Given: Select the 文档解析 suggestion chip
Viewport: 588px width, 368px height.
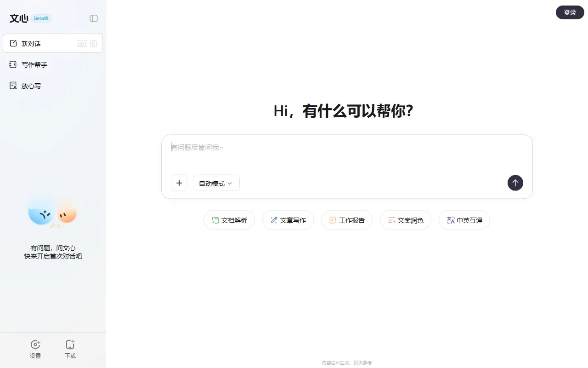Looking at the screenshot, I should [229, 220].
